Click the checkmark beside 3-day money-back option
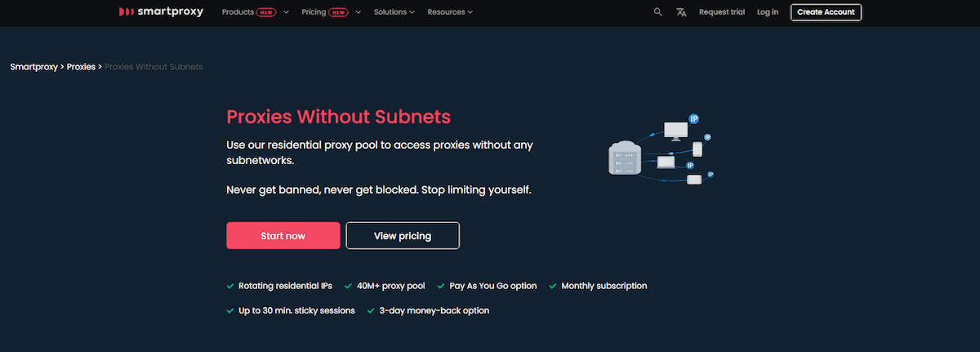Image resolution: width=980 pixels, height=352 pixels. click(x=372, y=311)
